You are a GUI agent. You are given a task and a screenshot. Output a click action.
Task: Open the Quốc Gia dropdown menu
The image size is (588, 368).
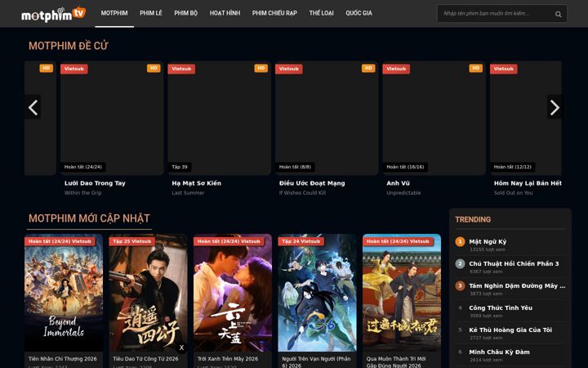point(359,13)
